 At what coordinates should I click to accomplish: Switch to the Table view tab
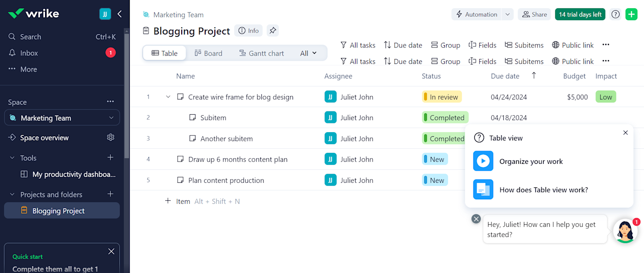[x=165, y=53]
